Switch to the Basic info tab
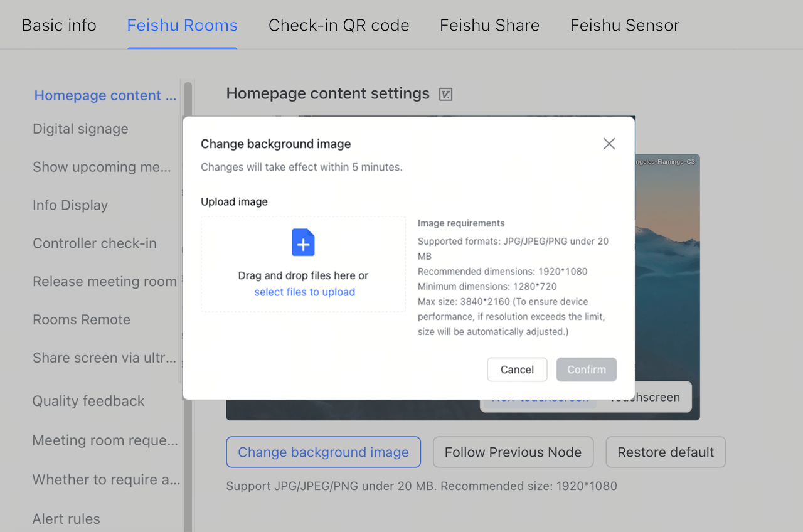 click(58, 25)
